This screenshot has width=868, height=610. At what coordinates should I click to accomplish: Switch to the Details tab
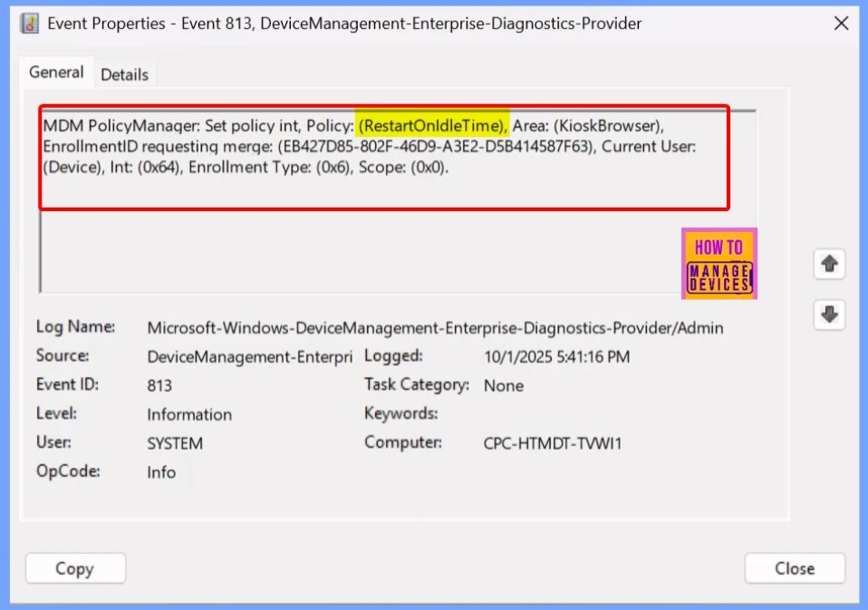(124, 74)
